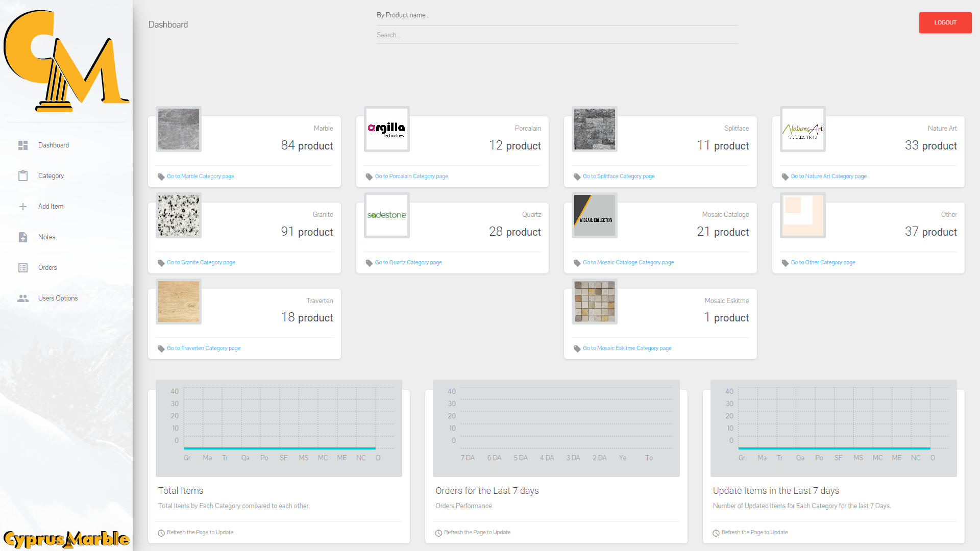Click in the Search input field
The image size is (980, 551).
pyautogui.click(x=556, y=35)
